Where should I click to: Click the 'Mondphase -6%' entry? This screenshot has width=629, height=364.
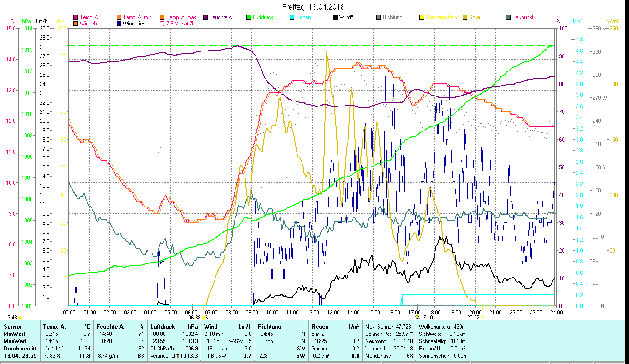pos(389,356)
